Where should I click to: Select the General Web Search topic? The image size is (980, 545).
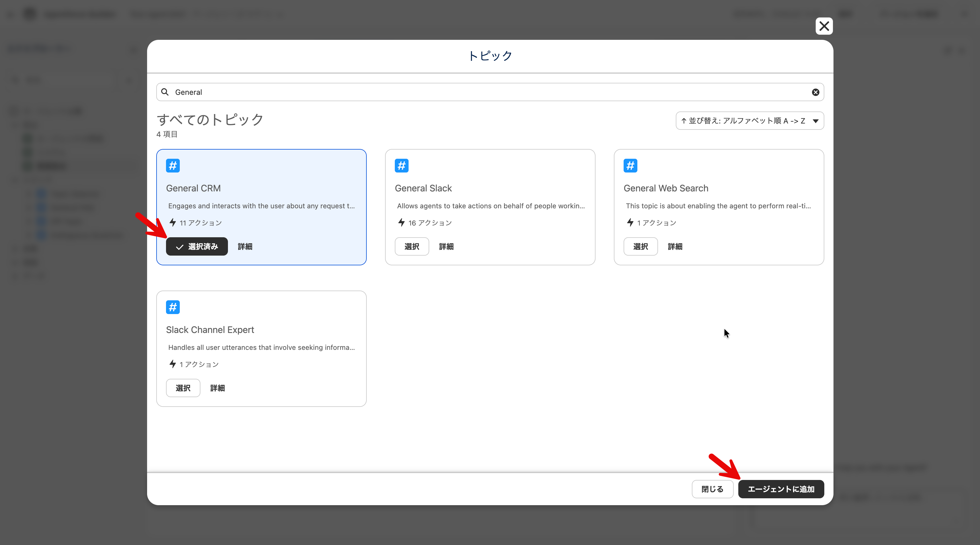640,246
